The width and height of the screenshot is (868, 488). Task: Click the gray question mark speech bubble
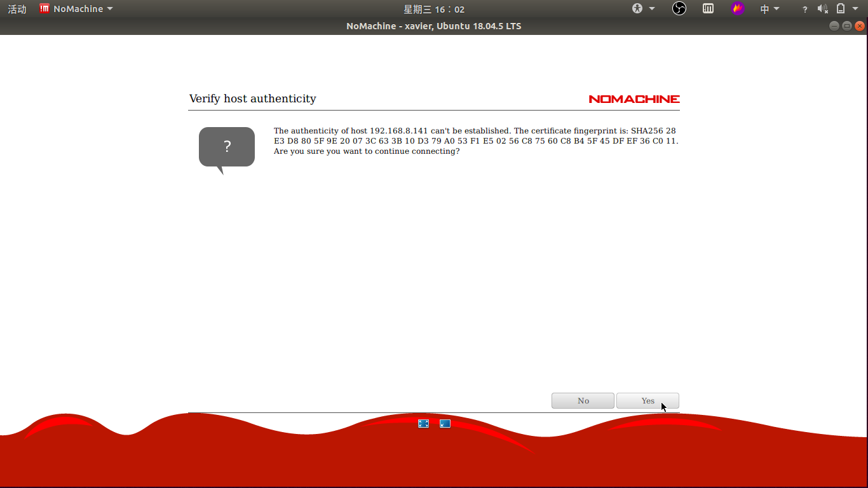tap(227, 150)
